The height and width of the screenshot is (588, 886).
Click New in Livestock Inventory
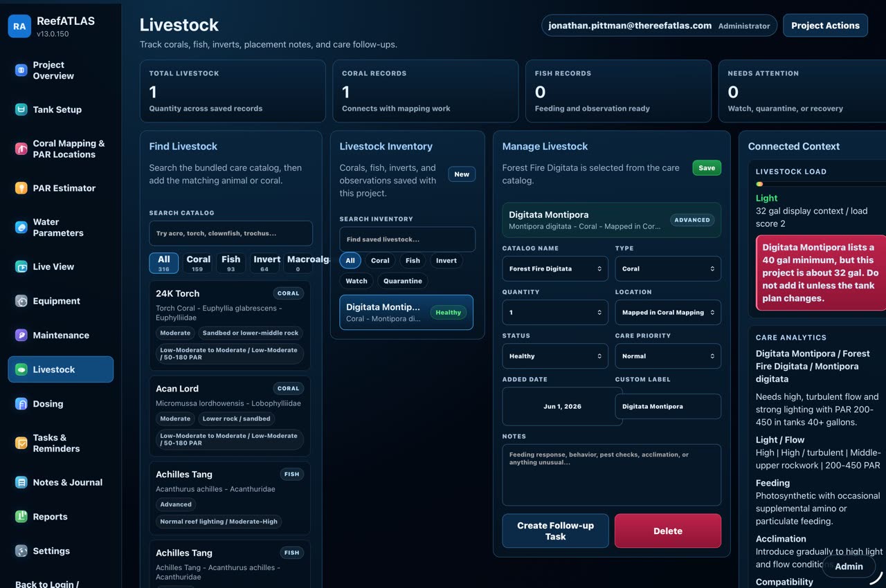(x=462, y=174)
